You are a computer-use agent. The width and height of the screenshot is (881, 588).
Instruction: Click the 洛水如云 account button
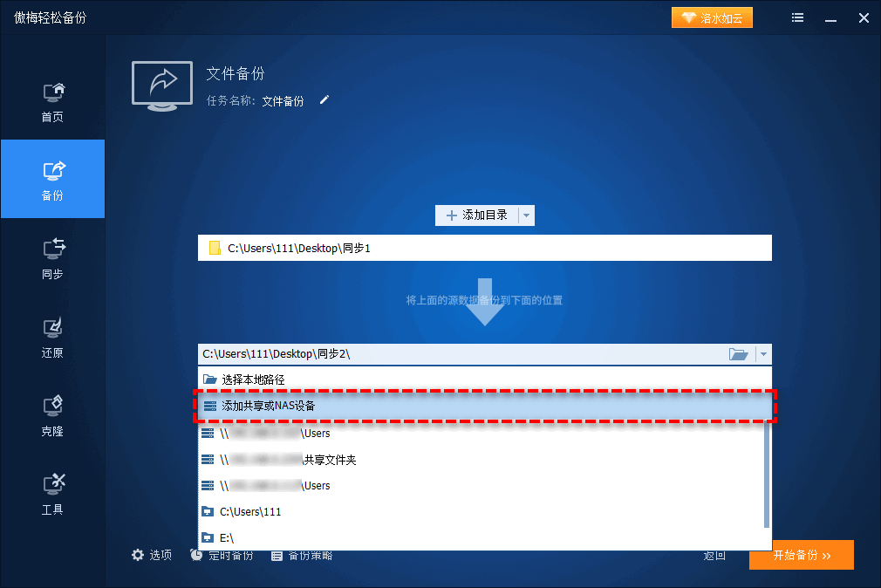712,18
